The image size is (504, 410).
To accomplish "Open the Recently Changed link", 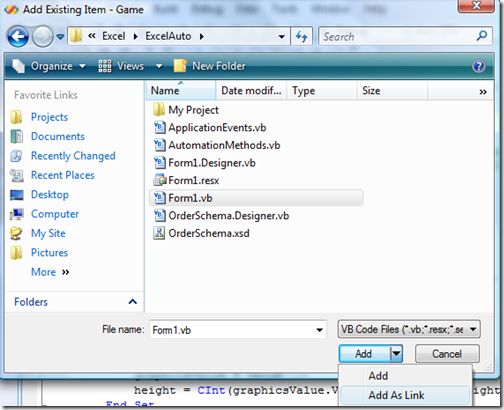I will coord(73,156).
